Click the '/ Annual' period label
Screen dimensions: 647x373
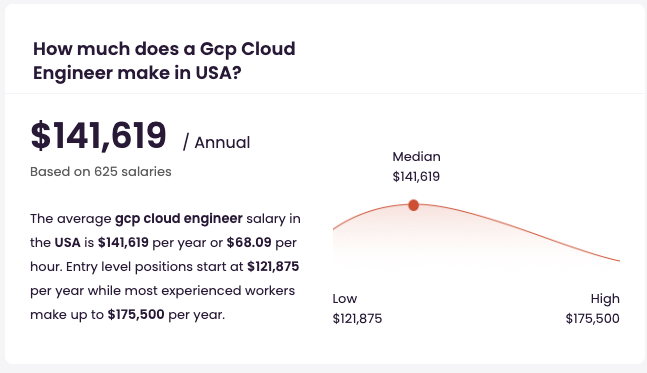217,143
